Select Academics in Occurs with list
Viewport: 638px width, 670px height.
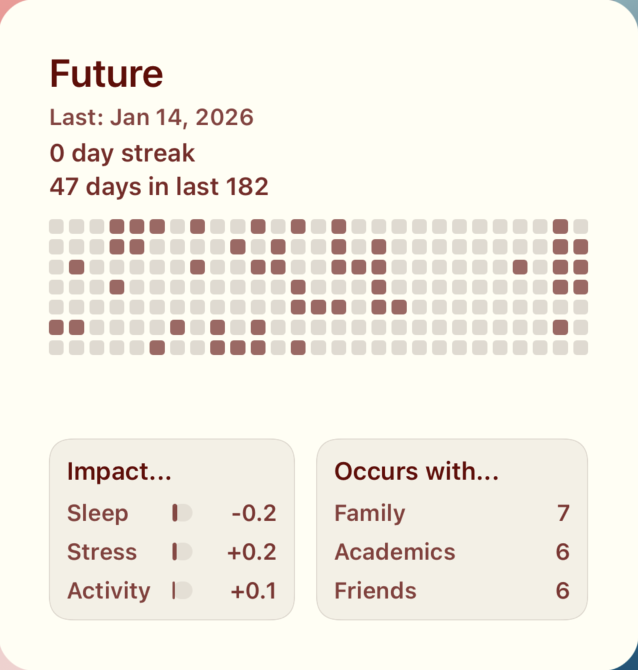[x=394, y=552]
